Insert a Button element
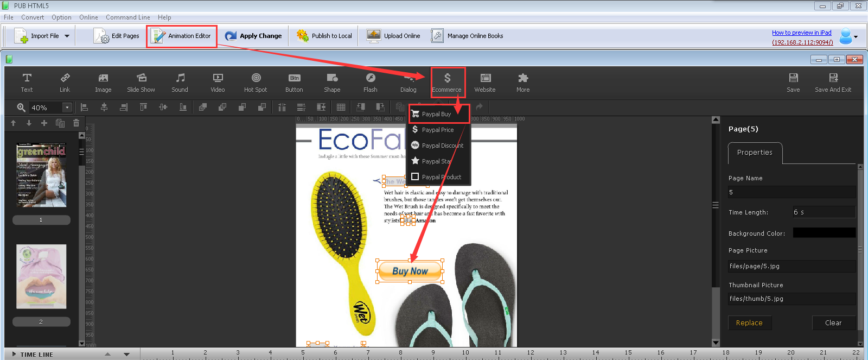Image resolution: width=868 pixels, height=360 pixels. [x=294, y=83]
